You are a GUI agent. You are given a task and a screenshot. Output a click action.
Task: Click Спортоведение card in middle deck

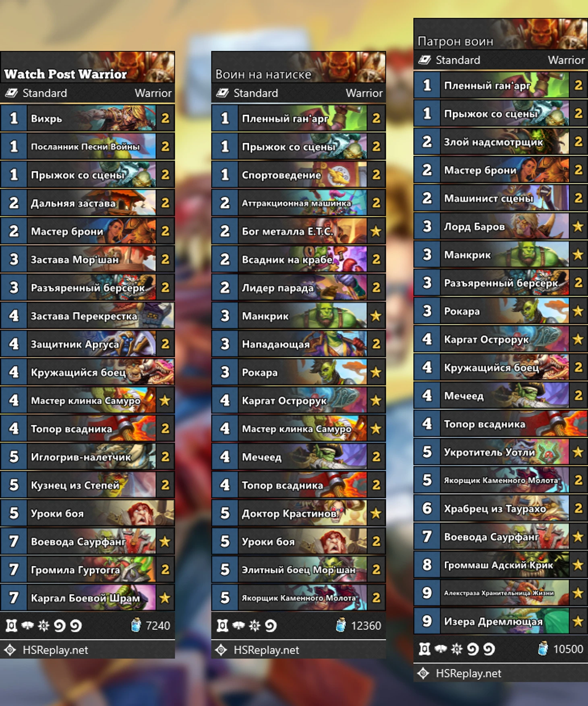click(x=298, y=174)
